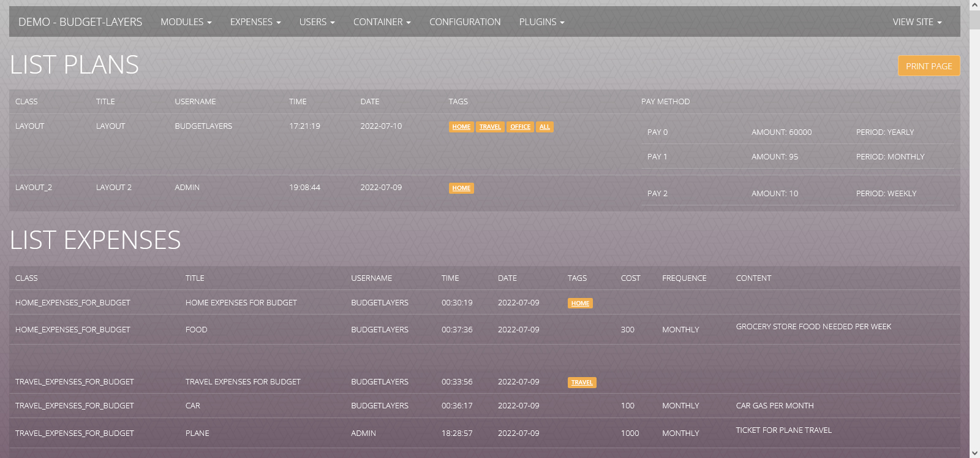
Task: Click Home tag in Home Expenses row
Action: [x=580, y=303]
